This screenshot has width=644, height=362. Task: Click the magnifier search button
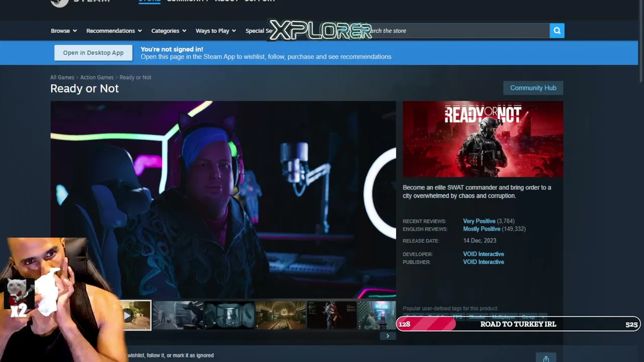point(557,31)
